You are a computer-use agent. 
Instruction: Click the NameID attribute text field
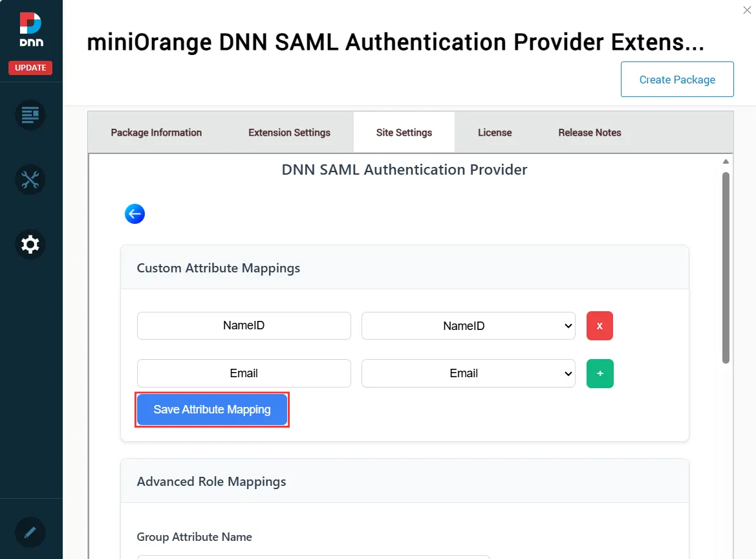tap(244, 325)
